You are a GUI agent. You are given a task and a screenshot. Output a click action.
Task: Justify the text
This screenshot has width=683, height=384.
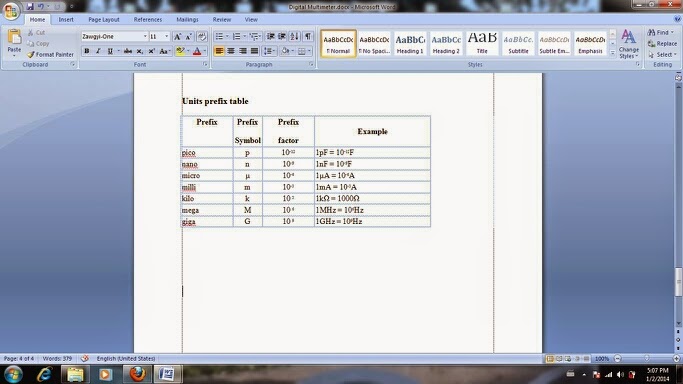pos(254,51)
